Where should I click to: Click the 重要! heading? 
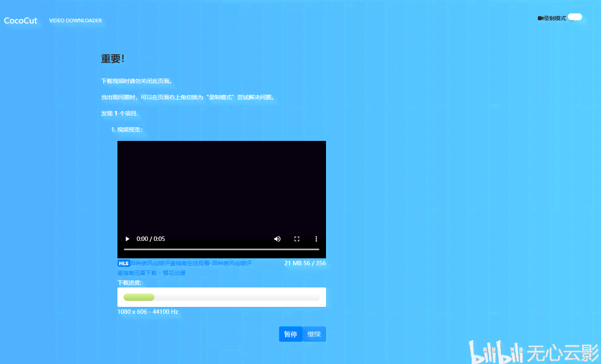click(x=113, y=59)
